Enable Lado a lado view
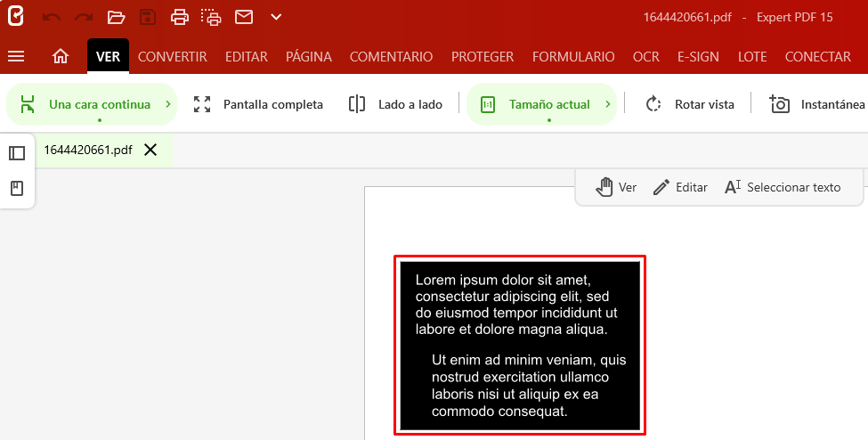Screen dimensions: 868x440 pyautogui.click(x=395, y=104)
